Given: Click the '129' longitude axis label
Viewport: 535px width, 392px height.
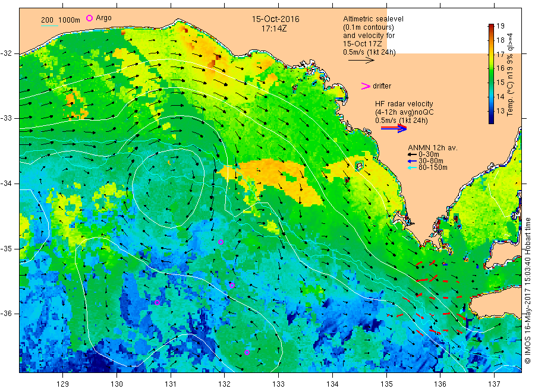Looking at the screenshot, I should 63,384.
